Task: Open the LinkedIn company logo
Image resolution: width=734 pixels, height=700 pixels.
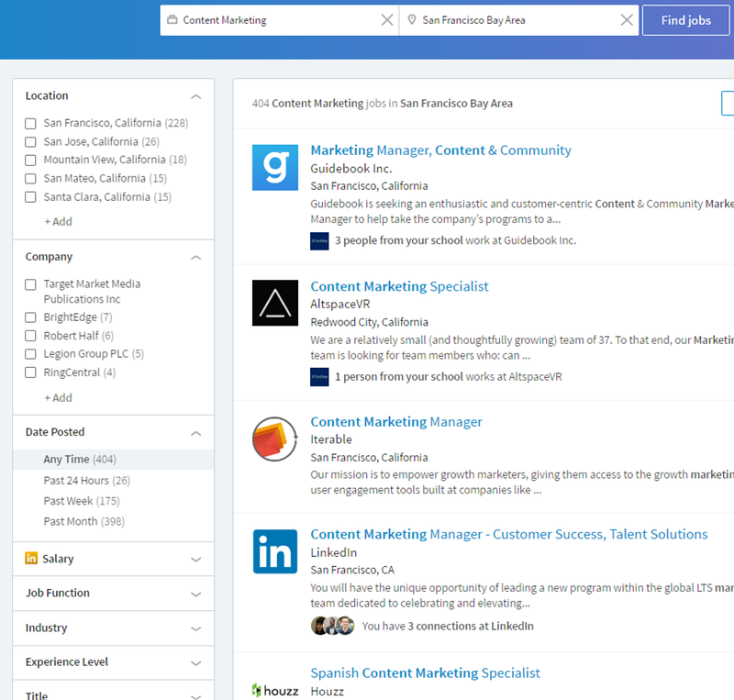Action: (274, 551)
